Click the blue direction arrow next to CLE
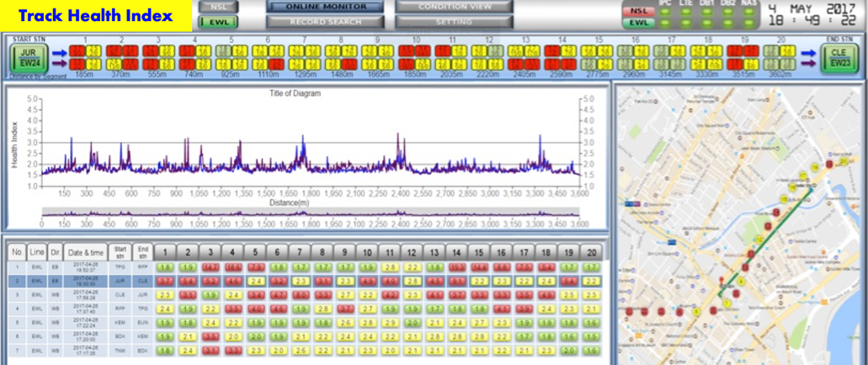The image size is (868, 365). [808, 52]
